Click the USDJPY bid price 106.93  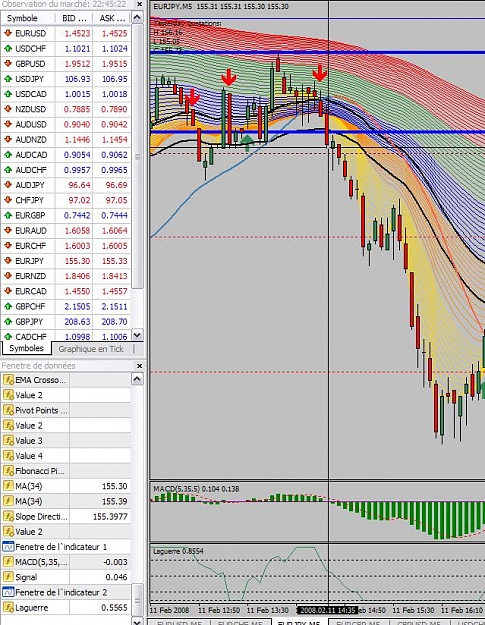[x=78, y=79]
